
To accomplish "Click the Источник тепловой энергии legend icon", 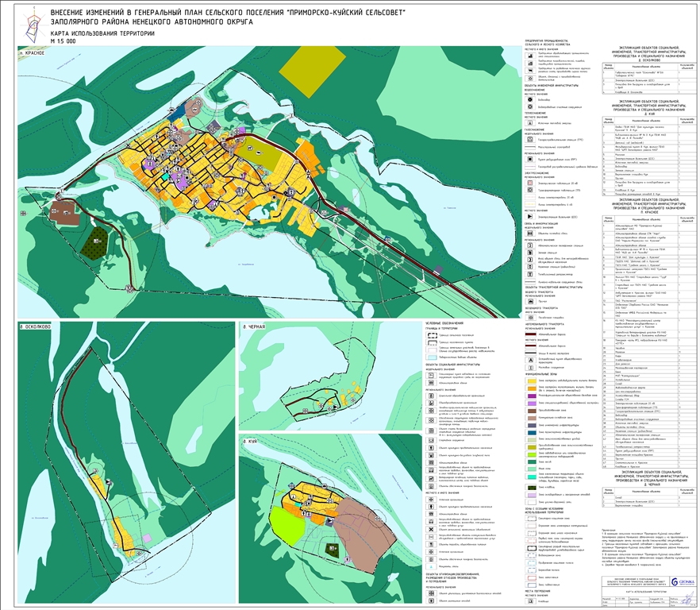I will click(x=530, y=122).
